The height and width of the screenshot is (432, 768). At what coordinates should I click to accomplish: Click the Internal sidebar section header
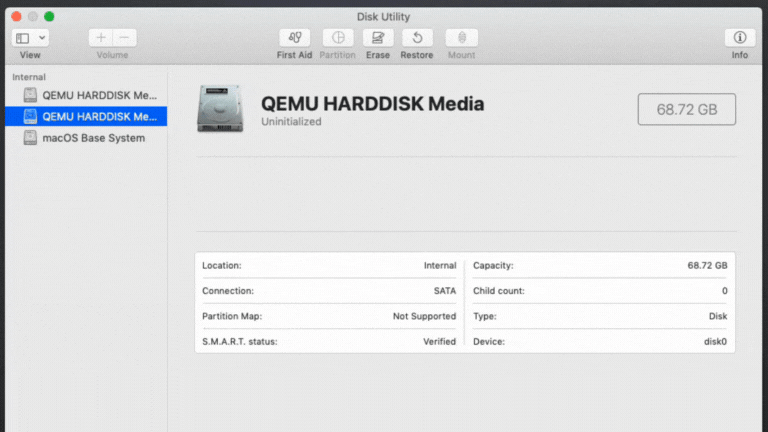[x=29, y=77]
